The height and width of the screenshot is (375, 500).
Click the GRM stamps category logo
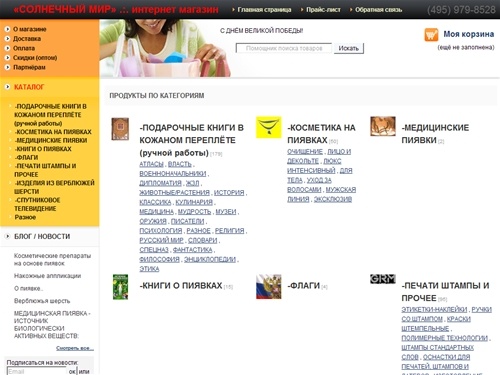pyautogui.click(x=383, y=279)
